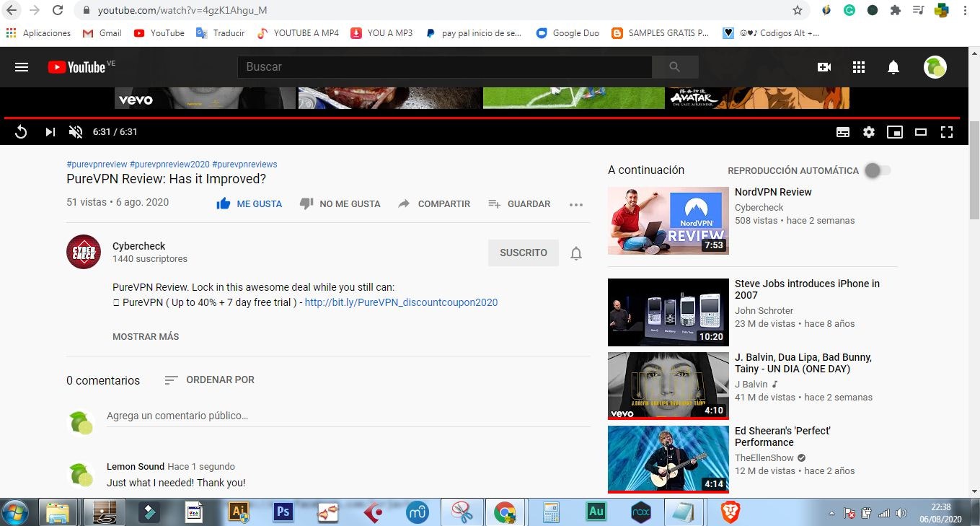
Task: Click the #purevpnreview2020 hashtag
Action: (x=169, y=165)
